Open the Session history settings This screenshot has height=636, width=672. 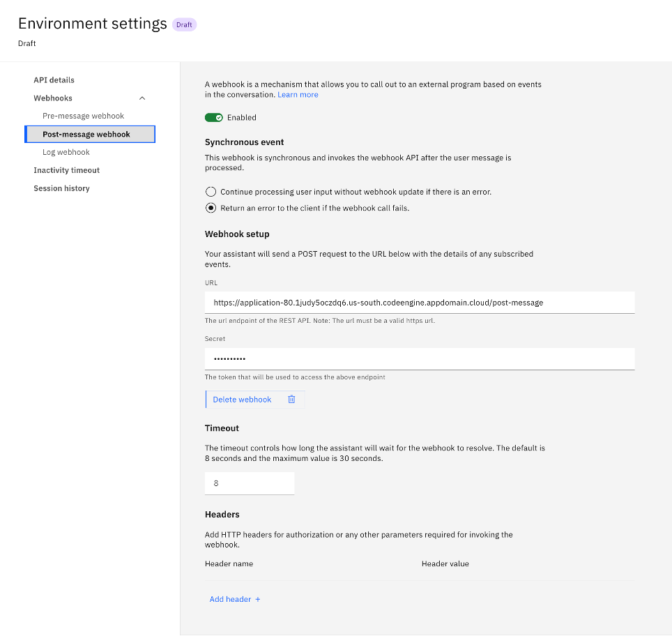61,188
